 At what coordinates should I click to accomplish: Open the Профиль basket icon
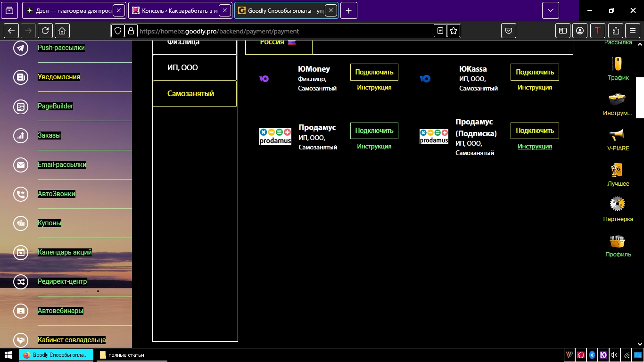point(618,241)
